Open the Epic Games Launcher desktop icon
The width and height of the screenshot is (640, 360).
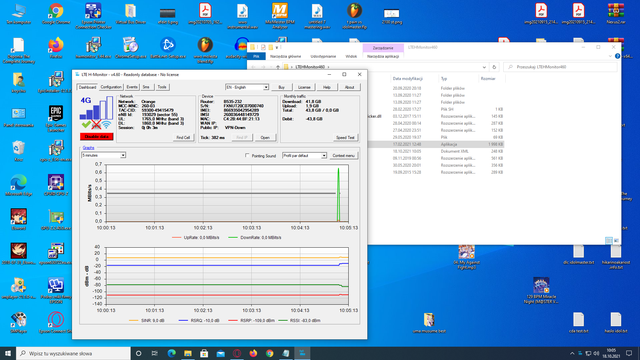coord(56,119)
